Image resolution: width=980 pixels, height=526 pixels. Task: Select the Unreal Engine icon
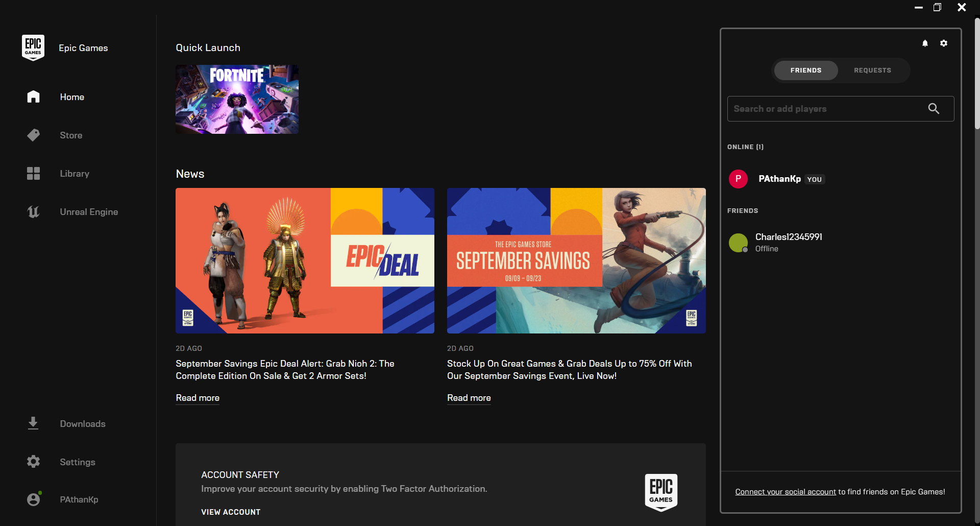(x=33, y=211)
